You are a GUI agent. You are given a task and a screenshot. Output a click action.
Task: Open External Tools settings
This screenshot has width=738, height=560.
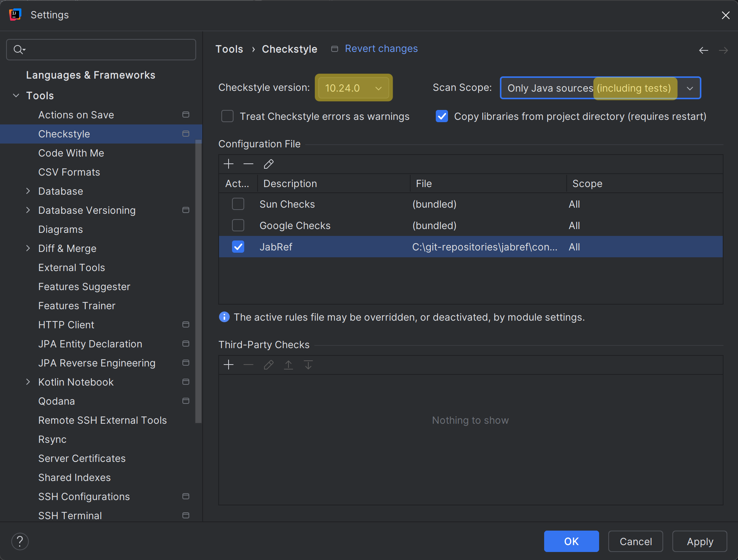click(x=101, y=267)
